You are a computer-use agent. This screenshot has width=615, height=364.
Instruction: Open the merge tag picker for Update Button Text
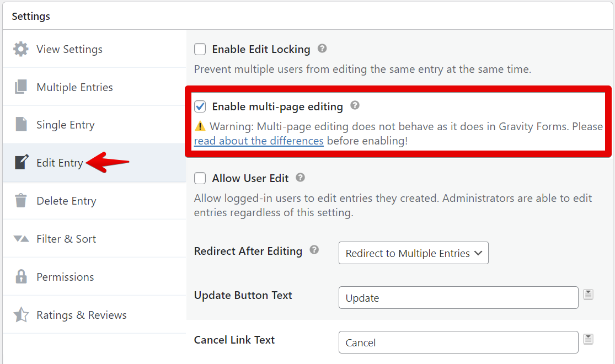(588, 296)
